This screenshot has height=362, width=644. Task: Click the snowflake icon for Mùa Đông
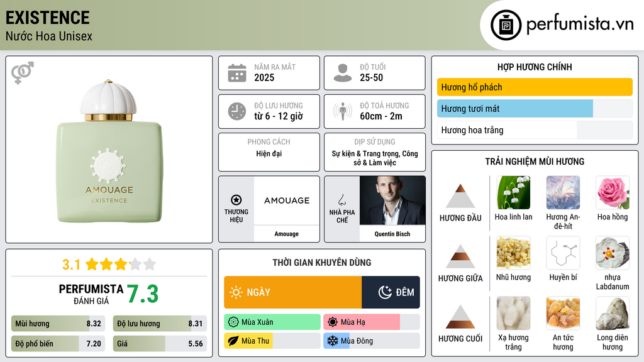coord(333,341)
